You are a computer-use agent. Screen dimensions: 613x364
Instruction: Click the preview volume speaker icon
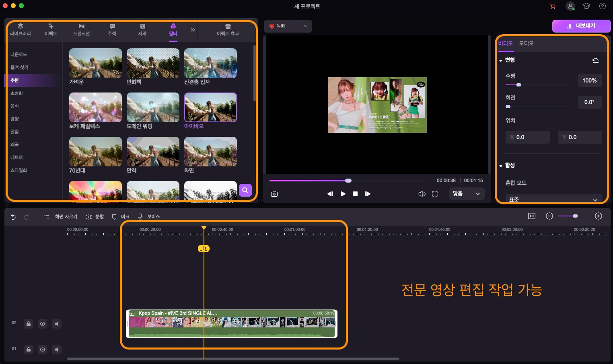422,194
